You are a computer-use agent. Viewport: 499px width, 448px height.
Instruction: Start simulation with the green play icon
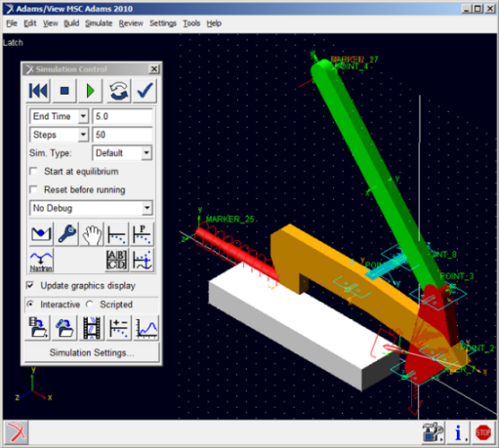point(91,91)
